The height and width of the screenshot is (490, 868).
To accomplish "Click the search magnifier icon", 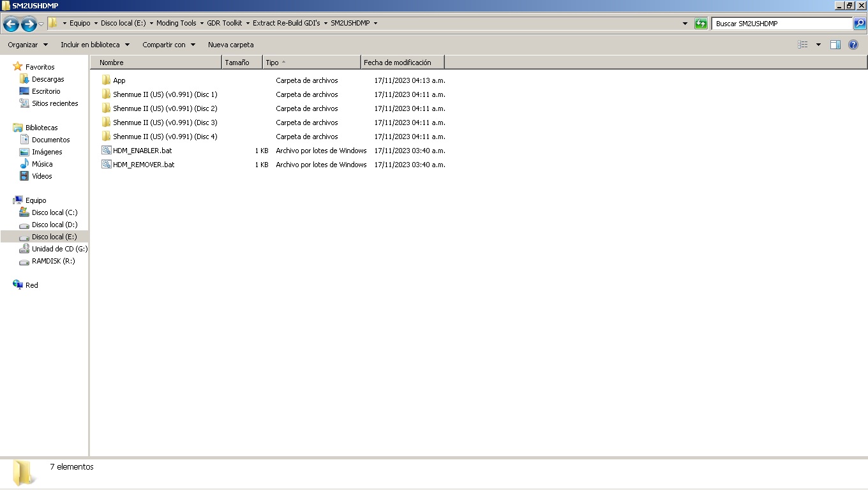I will [859, 24].
